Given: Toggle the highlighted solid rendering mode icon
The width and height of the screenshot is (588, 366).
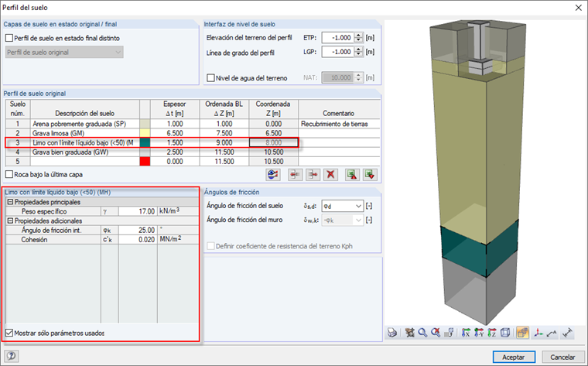Looking at the screenshot, I should click(x=522, y=332).
